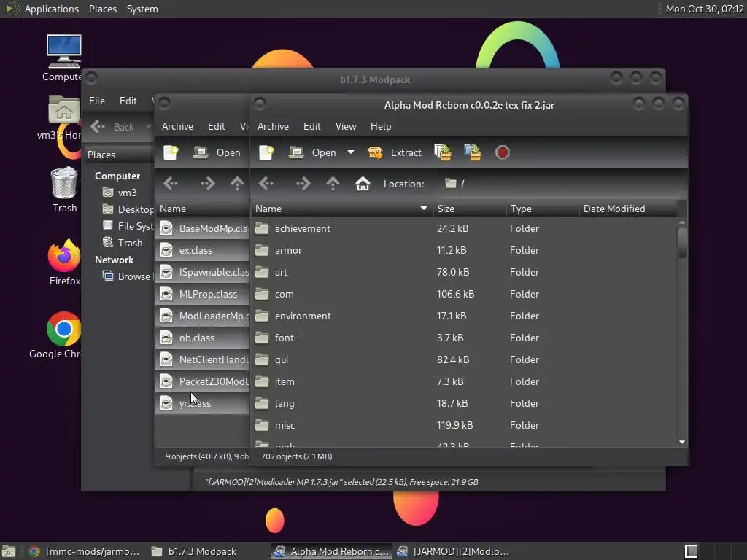747x560 pixels.
Task: Go forward in Alpha Mod archive navigation
Action: (303, 183)
